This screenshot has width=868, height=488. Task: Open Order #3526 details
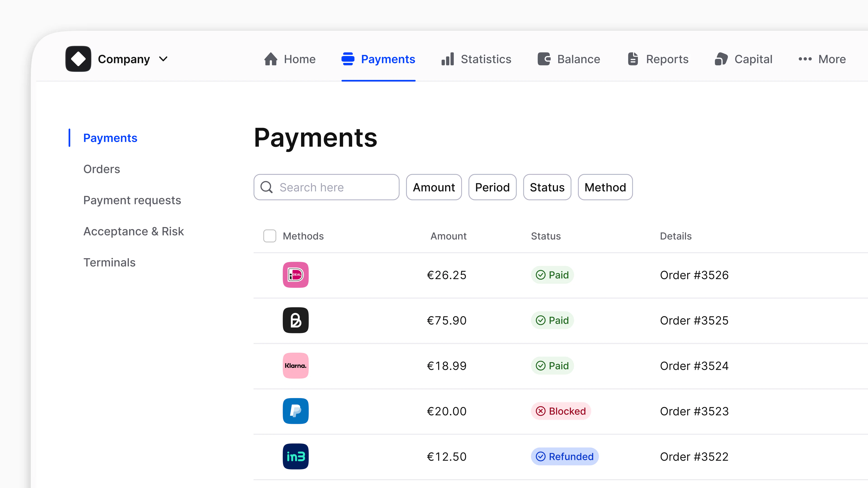pyautogui.click(x=694, y=275)
